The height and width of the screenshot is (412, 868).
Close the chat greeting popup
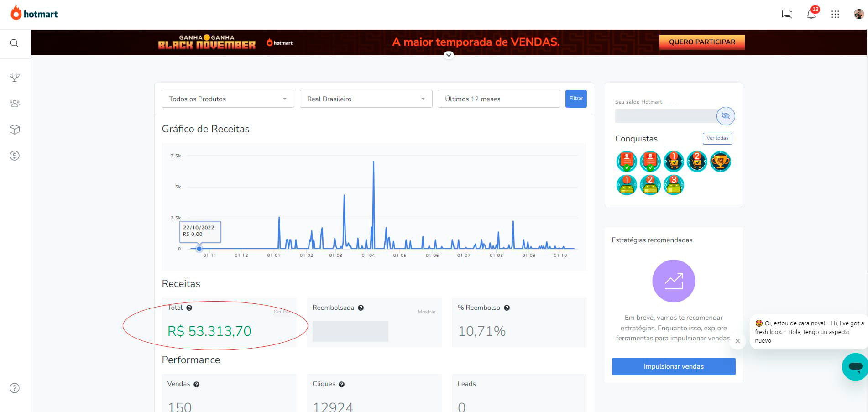tap(737, 341)
